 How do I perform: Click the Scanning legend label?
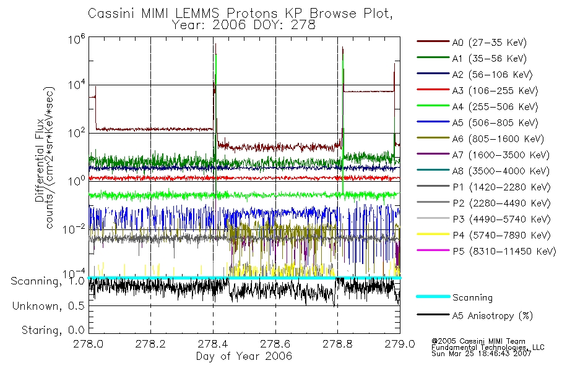pyautogui.click(x=472, y=298)
